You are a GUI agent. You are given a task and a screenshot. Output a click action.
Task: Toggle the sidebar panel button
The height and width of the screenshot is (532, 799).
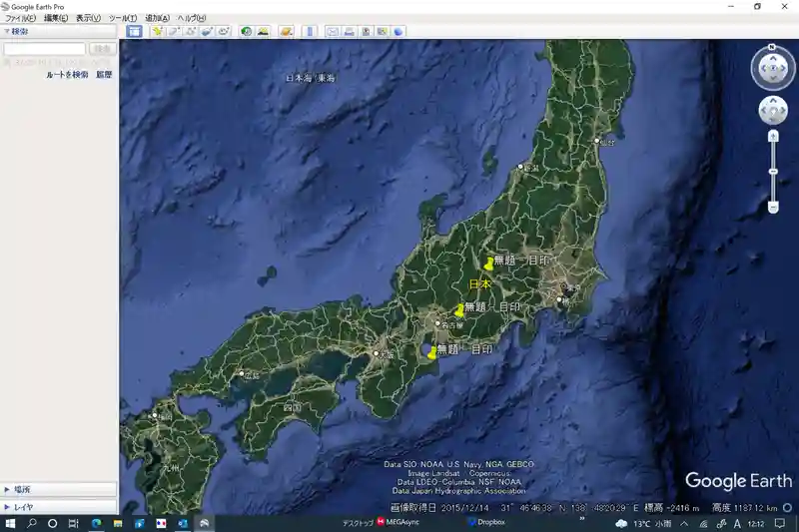(135, 31)
